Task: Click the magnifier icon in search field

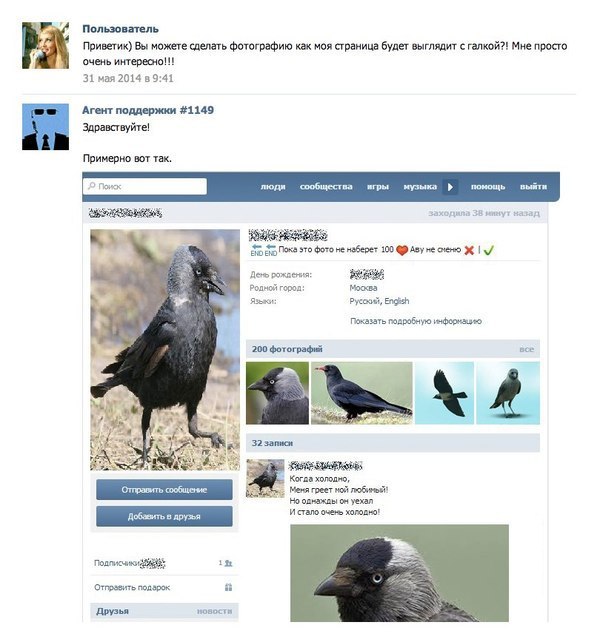Action: pyautogui.click(x=92, y=186)
